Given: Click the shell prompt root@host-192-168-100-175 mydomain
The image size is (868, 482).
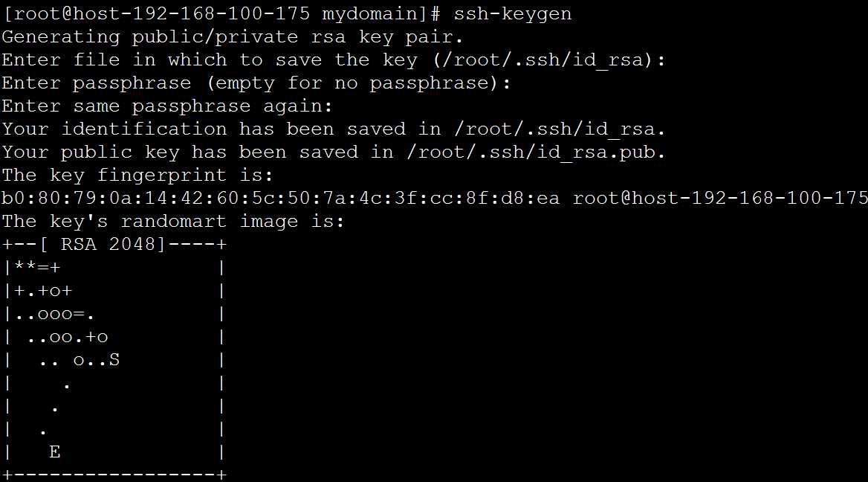Looking at the screenshot, I should pos(221,14).
